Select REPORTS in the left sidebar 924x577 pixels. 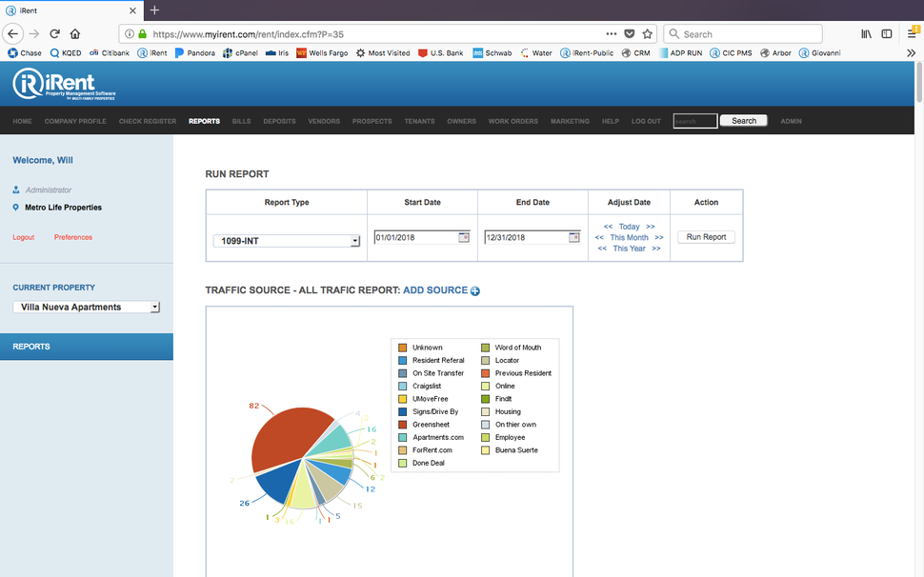pyautogui.click(x=87, y=347)
